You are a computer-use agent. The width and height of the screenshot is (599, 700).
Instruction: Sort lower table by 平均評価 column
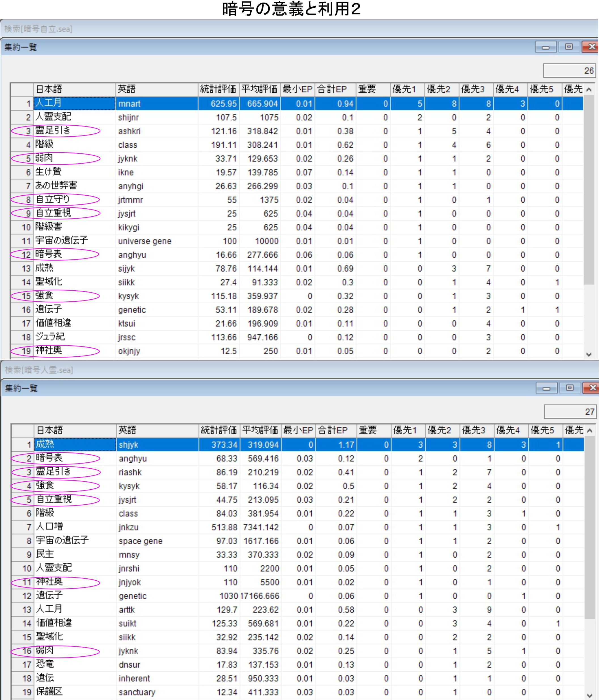[x=260, y=430]
